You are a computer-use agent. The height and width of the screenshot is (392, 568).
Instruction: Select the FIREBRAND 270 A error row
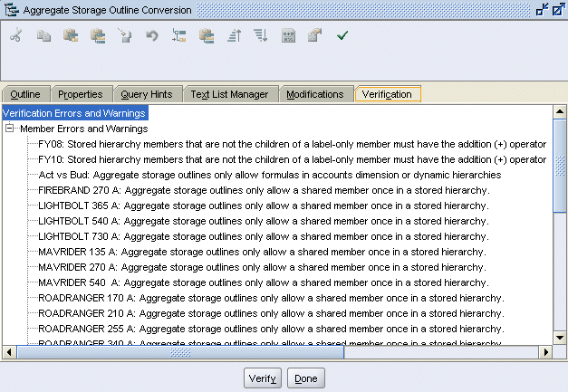(264, 190)
